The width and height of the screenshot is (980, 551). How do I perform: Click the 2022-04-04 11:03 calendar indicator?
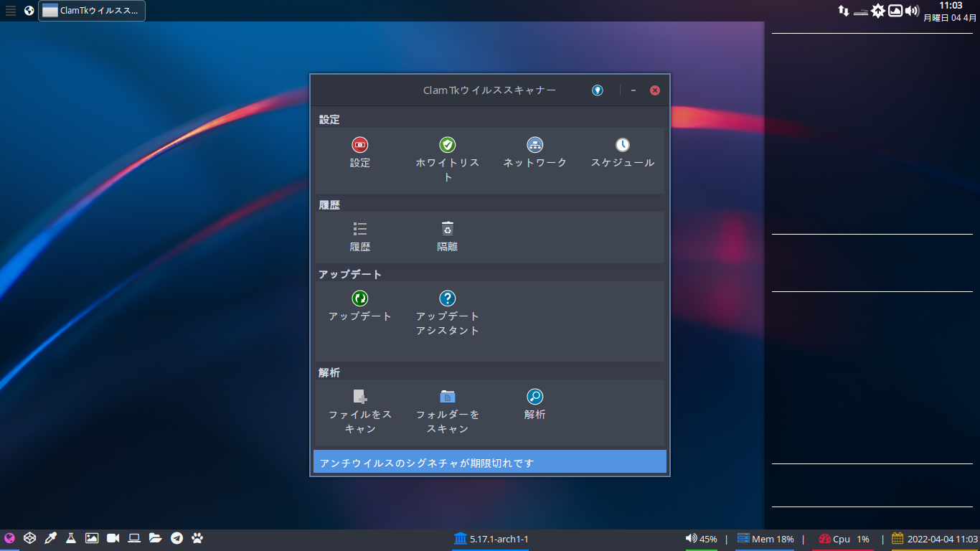point(935,539)
